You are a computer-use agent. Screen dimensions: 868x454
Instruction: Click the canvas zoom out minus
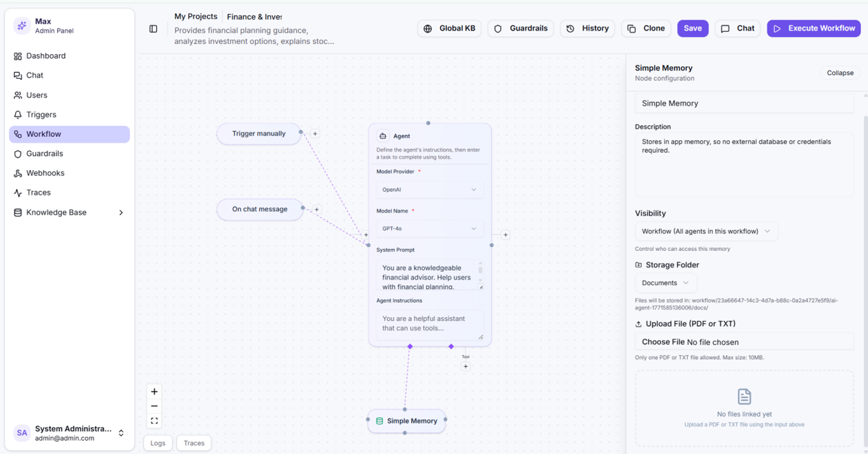(154, 406)
